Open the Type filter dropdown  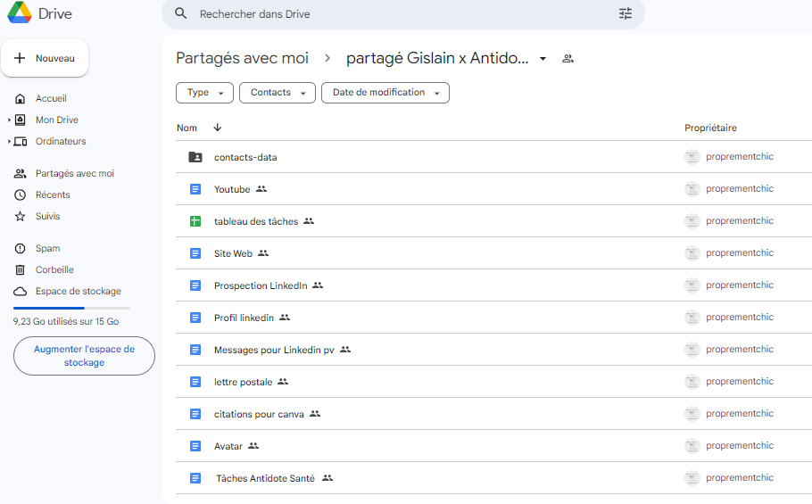tap(204, 93)
